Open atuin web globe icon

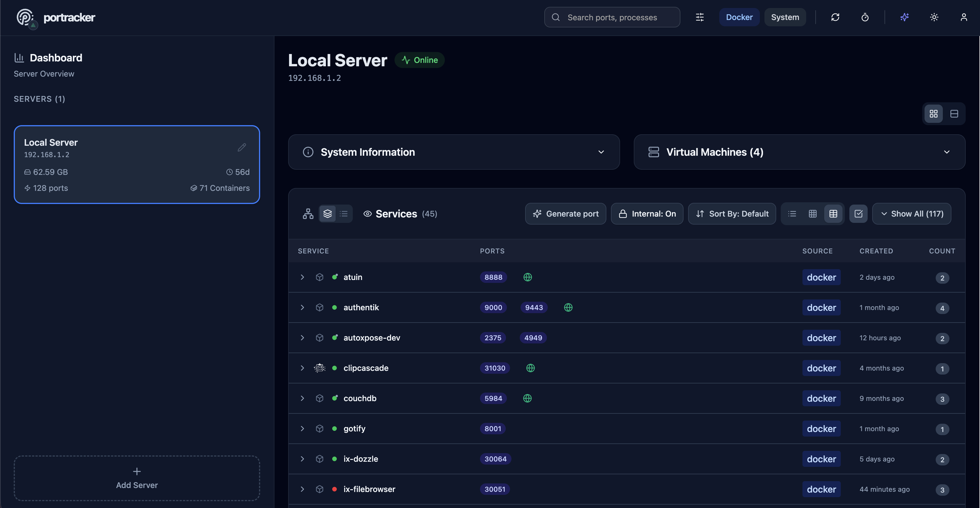pyautogui.click(x=527, y=277)
